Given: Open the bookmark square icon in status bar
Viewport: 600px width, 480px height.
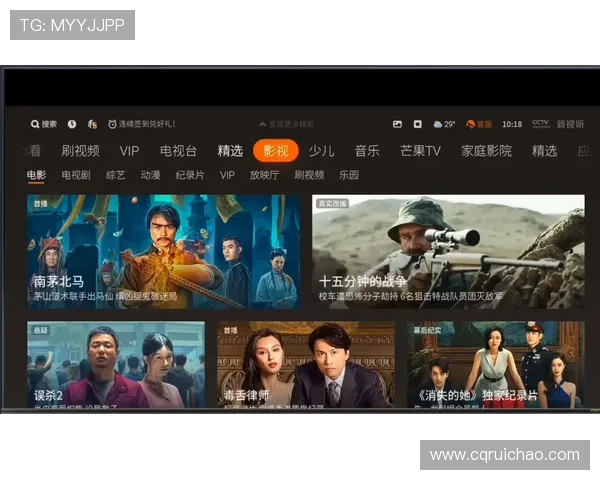Looking at the screenshot, I should pyautogui.click(x=417, y=124).
